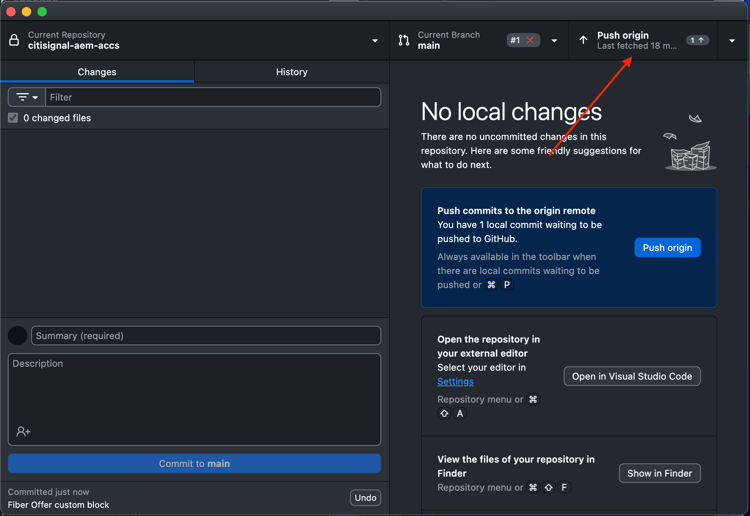
Task: Open the Settings link
Action: 455,382
